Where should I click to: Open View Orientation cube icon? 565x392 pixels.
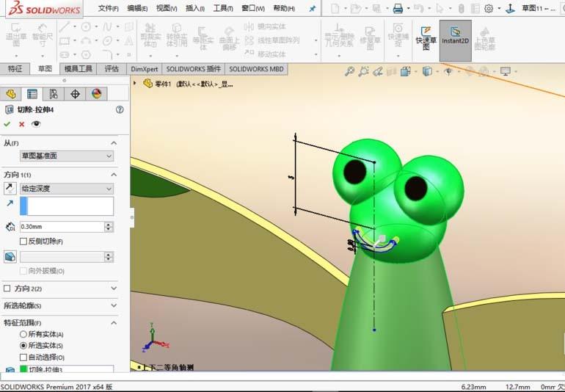[x=405, y=71]
